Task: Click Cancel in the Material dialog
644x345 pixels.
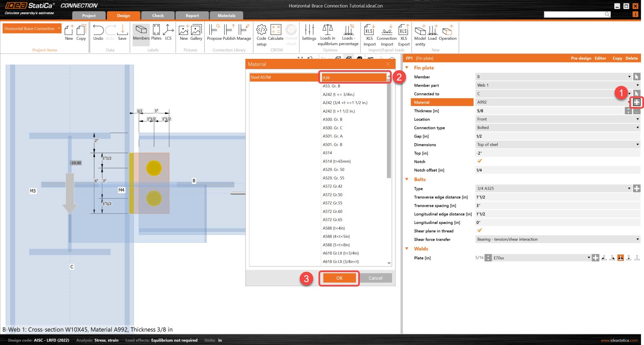Action: 375,278
